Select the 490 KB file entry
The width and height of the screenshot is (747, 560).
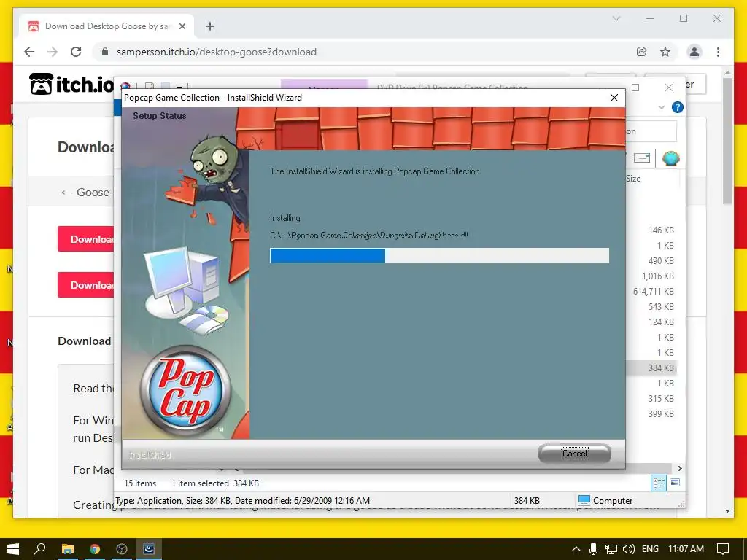pyautogui.click(x=661, y=261)
